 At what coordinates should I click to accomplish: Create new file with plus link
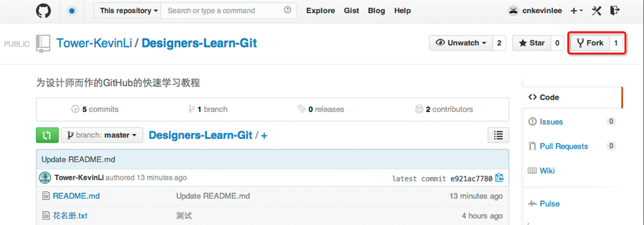(264, 136)
